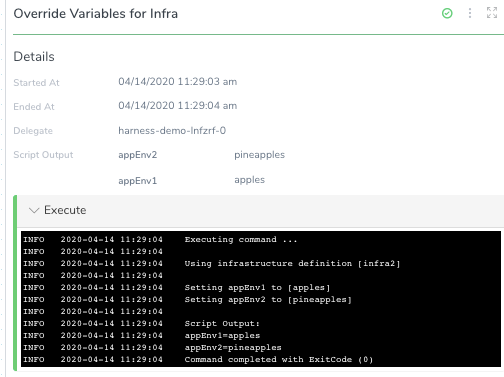Click the appEnv1 script output name
This screenshot has height=377, width=504.
pyautogui.click(x=138, y=181)
